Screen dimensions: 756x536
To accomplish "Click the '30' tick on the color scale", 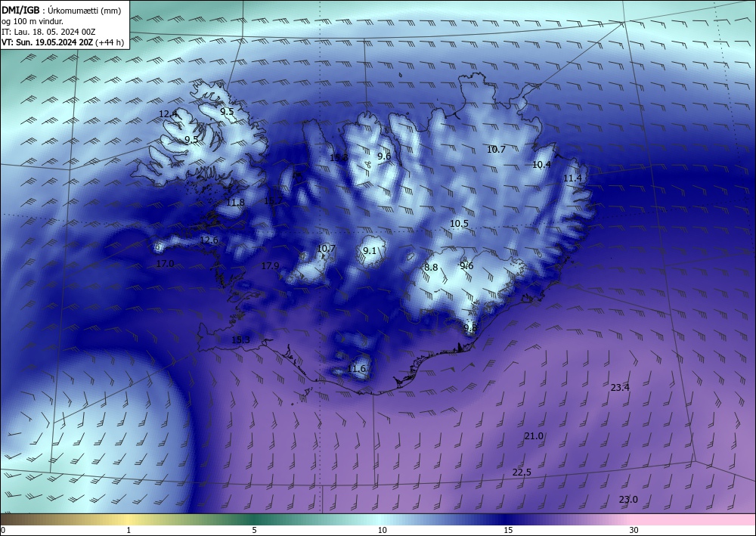I will tap(634, 530).
